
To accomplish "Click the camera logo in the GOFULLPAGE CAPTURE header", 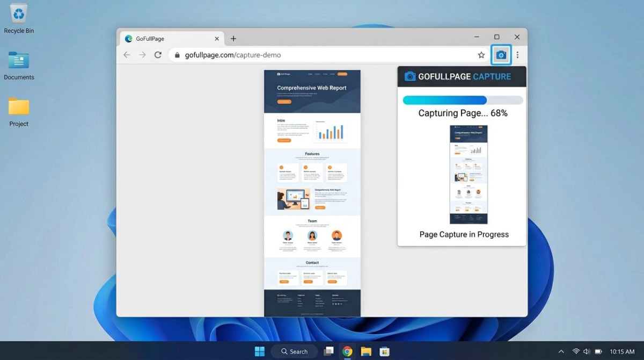I will (x=410, y=76).
